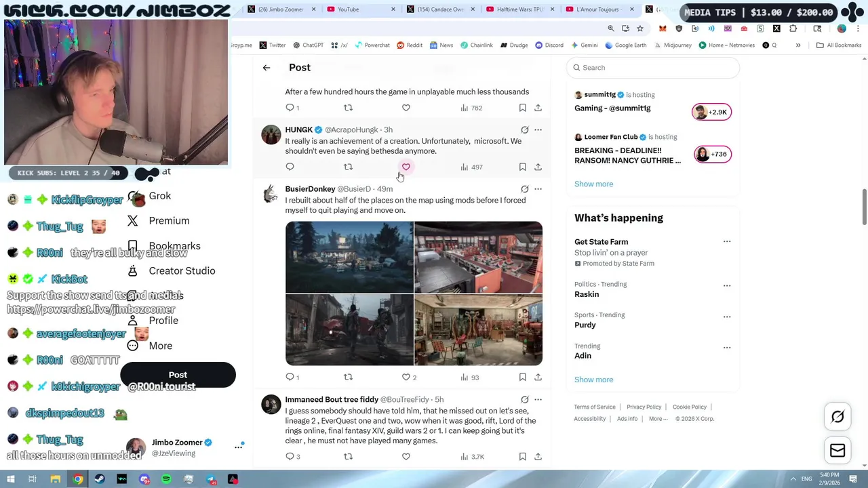The height and width of the screenshot is (488, 868).
Task: Open Privacy Policy link
Action: click(644, 407)
